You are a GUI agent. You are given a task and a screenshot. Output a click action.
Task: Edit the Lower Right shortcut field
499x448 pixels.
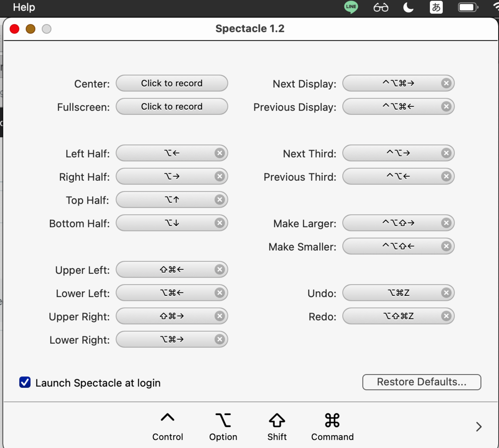click(x=172, y=339)
